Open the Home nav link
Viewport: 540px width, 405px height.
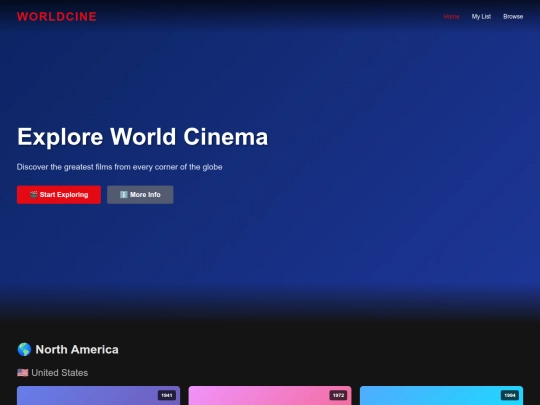tap(451, 17)
